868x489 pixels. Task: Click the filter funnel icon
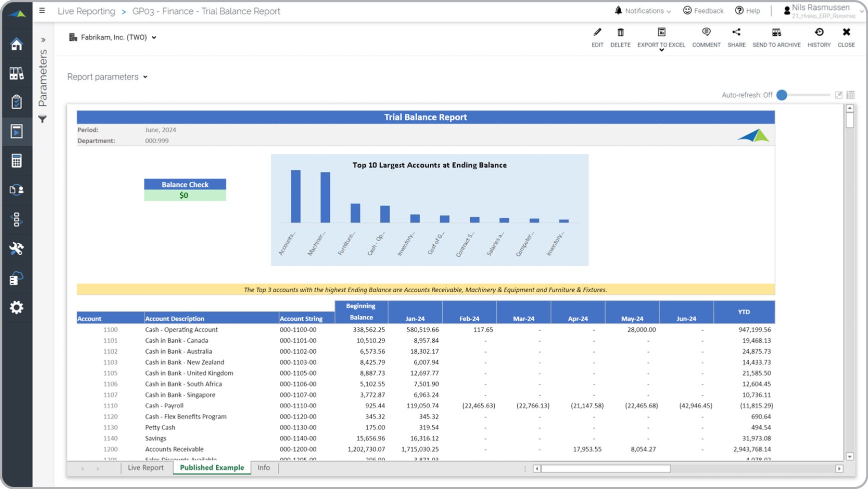[42, 119]
